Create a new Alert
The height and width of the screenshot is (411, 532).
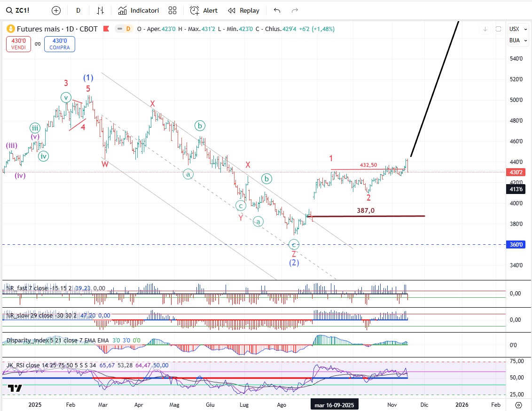tap(203, 10)
